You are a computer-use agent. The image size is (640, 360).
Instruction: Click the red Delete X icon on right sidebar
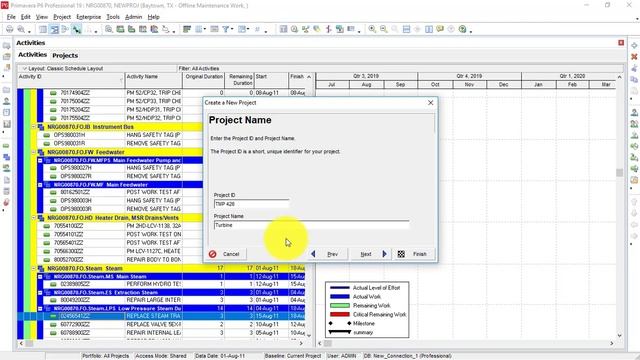(x=634, y=57)
